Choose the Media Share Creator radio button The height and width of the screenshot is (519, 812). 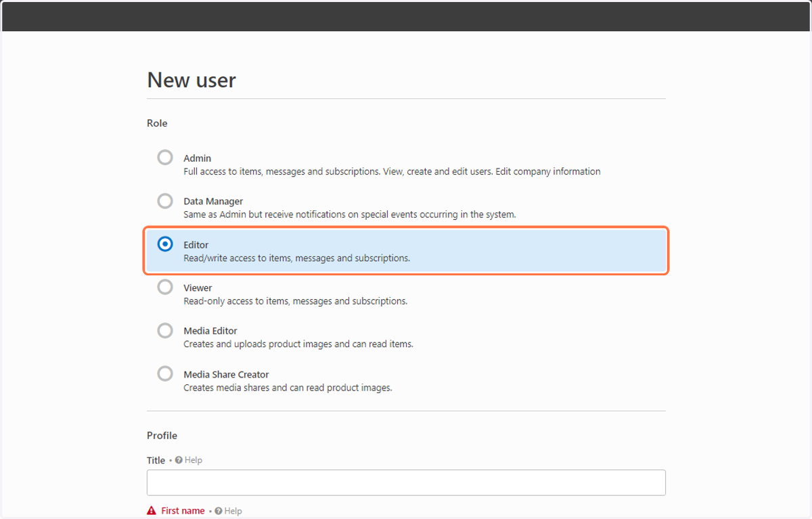tap(165, 374)
